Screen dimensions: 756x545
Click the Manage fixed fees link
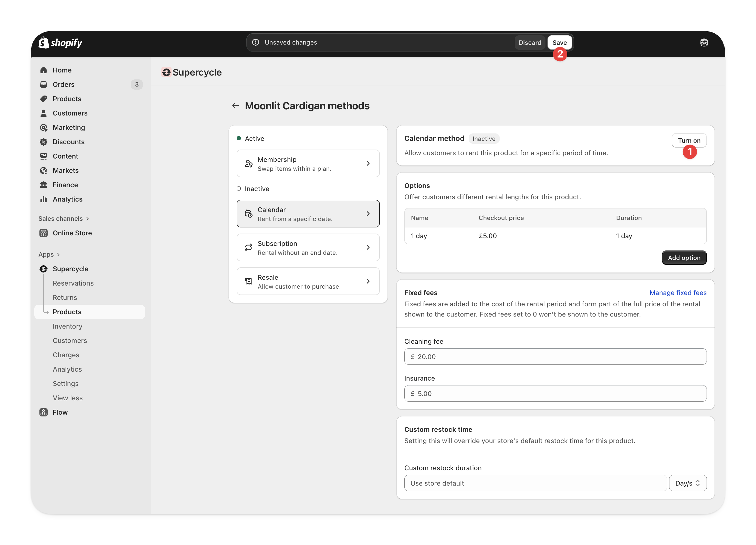(x=678, y=292)
